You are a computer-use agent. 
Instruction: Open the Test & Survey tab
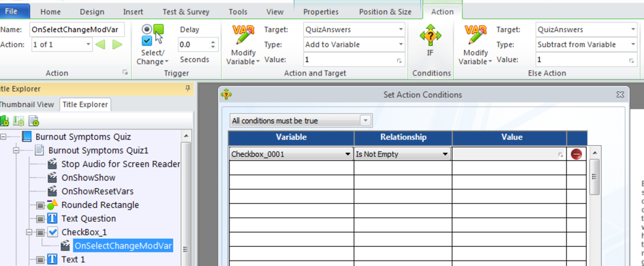[x=185, y=12]
